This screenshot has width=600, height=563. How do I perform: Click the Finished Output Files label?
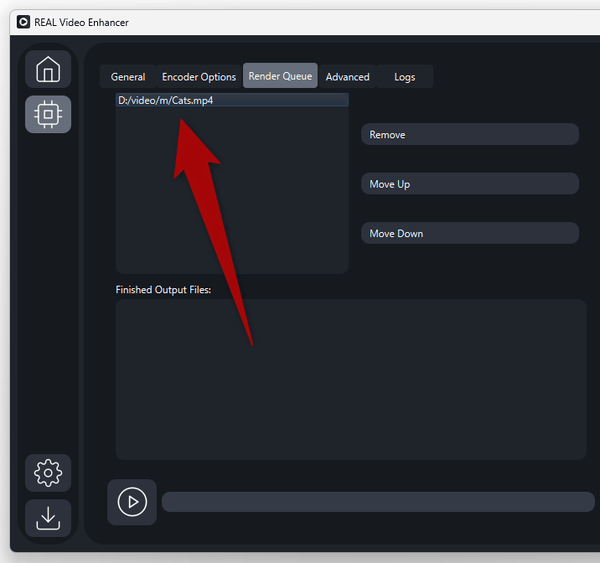163,290
